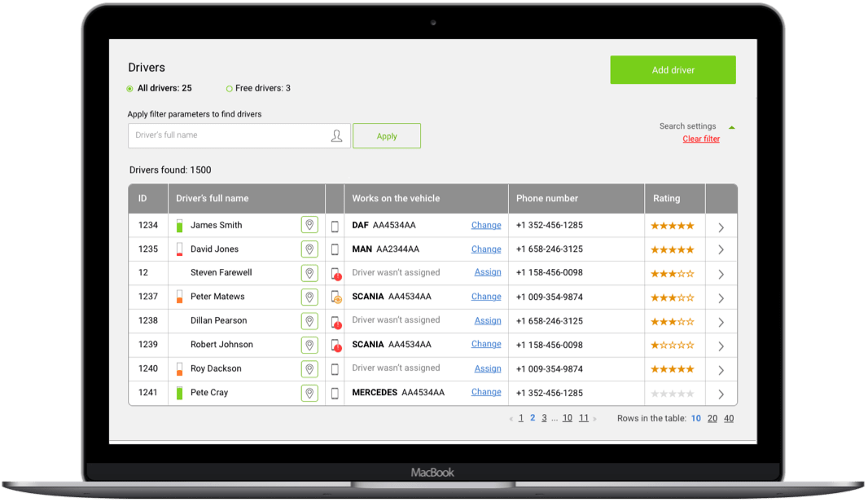Open Dillan Pearson's device alert icon
The height and width of the screenshot is (502, 868).
(336, 322)
